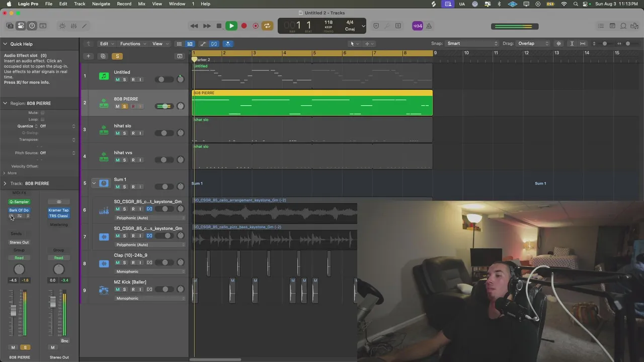The height and width of the screenshot is (362, 644).
Task: Open the Editors pencil icon
Action: [85, 26]
